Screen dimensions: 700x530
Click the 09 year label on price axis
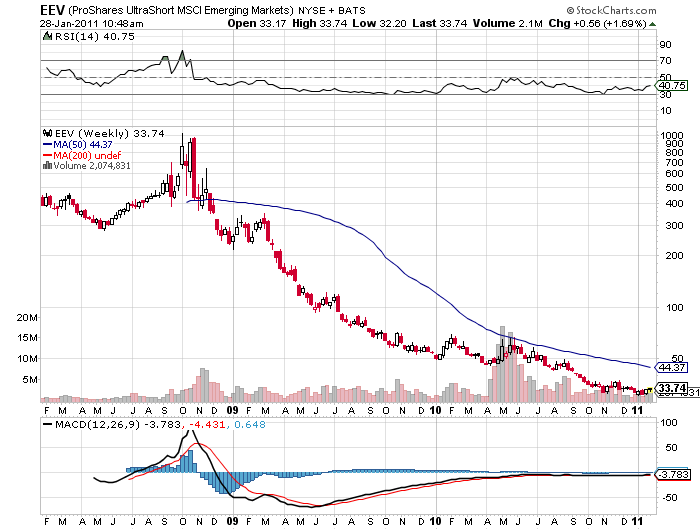(x=233, y=410)
